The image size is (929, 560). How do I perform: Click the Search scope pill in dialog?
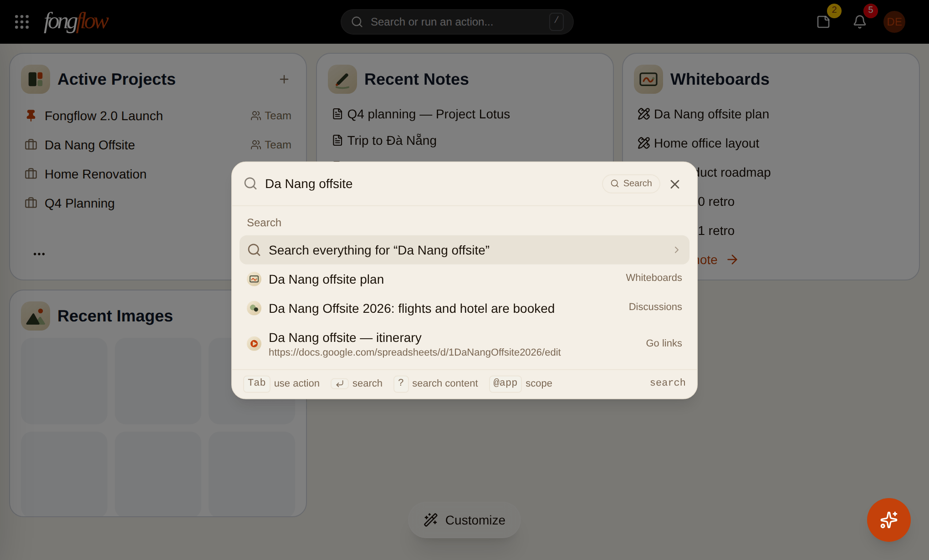click(x=631, y=183)
